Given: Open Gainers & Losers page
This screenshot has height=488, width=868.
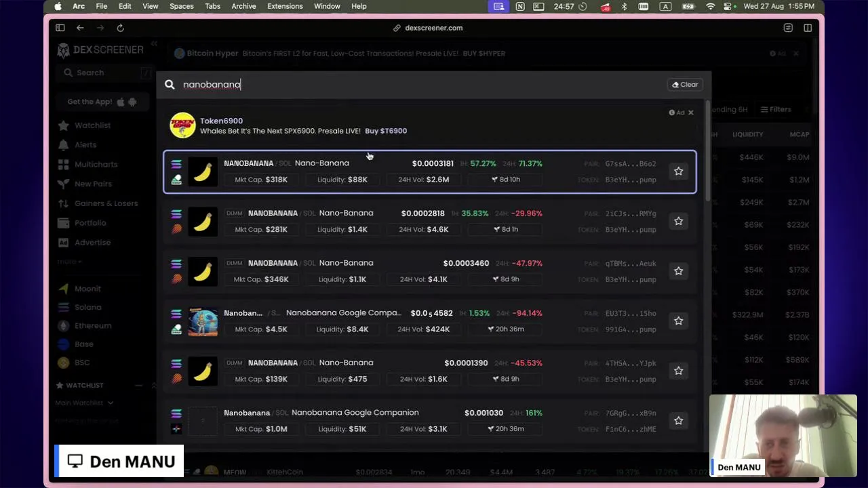Looking at the screenshot, I should pyautogui.click(x=106, y=203).
